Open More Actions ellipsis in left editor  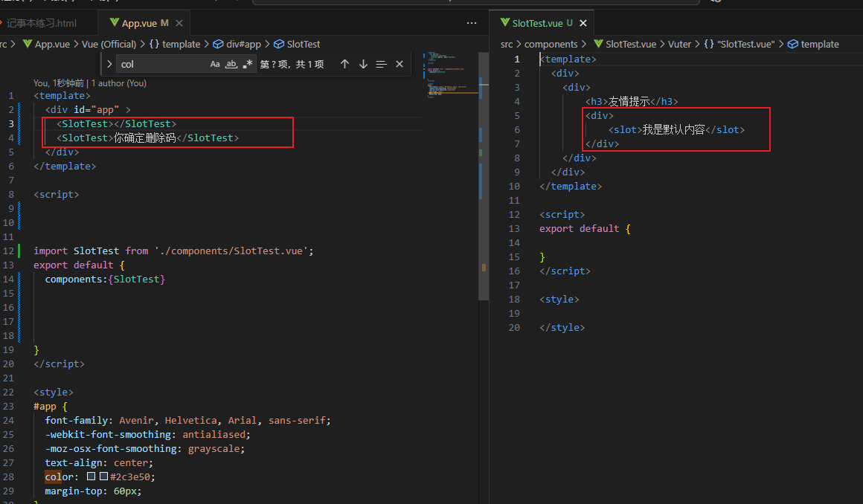coord(472,23)
